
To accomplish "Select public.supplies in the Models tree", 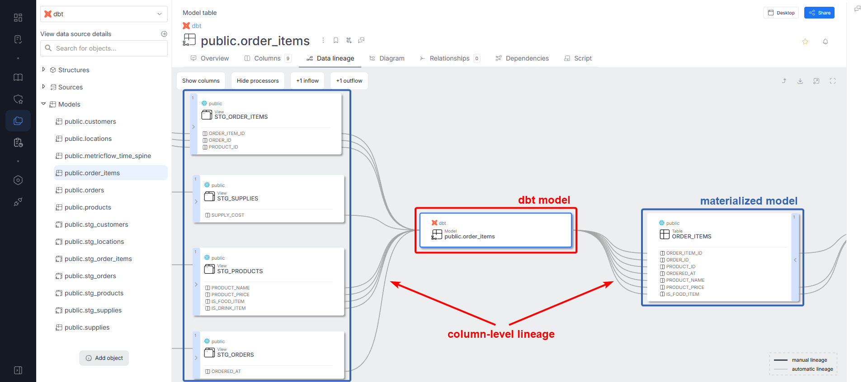I will [x=87, y=327].
